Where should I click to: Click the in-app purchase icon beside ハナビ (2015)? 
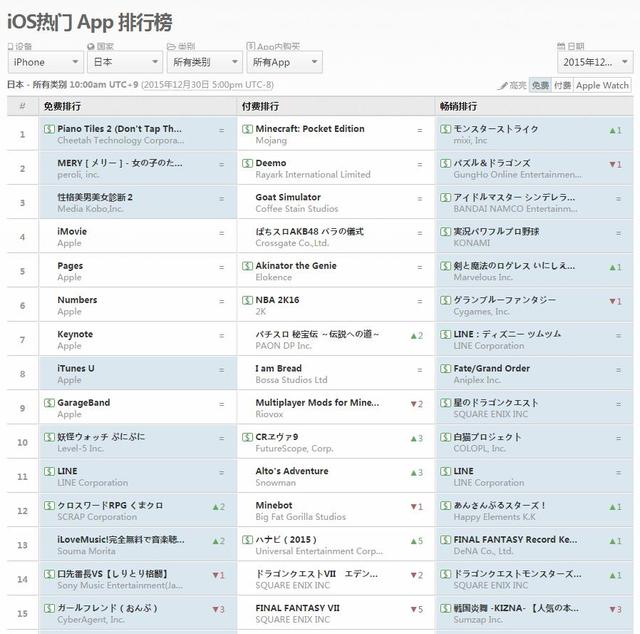247,540
